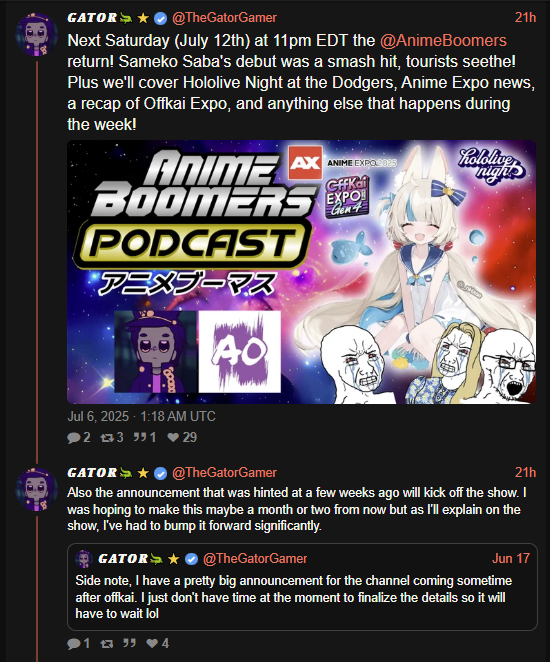Click the Jul 6, 2025 1:18 AM UTC date
The height and width of the screenshot is (662, 550).
(x=141, y=416)
